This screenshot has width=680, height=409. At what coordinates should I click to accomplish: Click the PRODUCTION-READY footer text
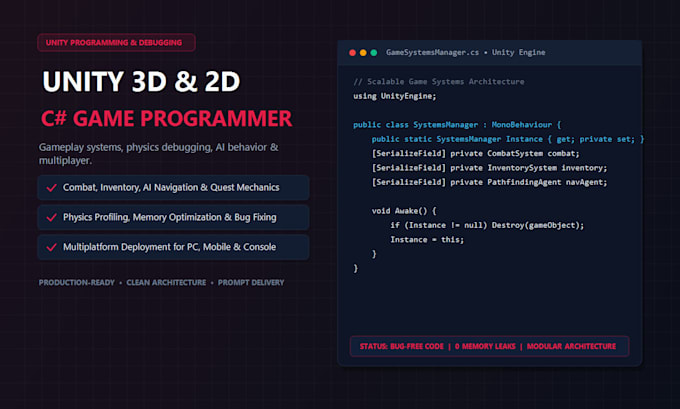click(x=77, y=282)
